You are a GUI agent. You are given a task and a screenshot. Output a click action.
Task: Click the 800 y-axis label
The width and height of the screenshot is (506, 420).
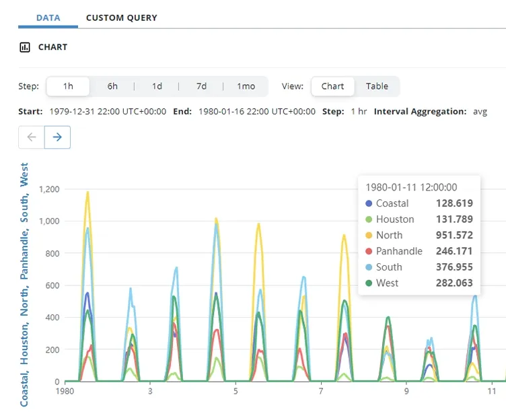pos(52,254)
